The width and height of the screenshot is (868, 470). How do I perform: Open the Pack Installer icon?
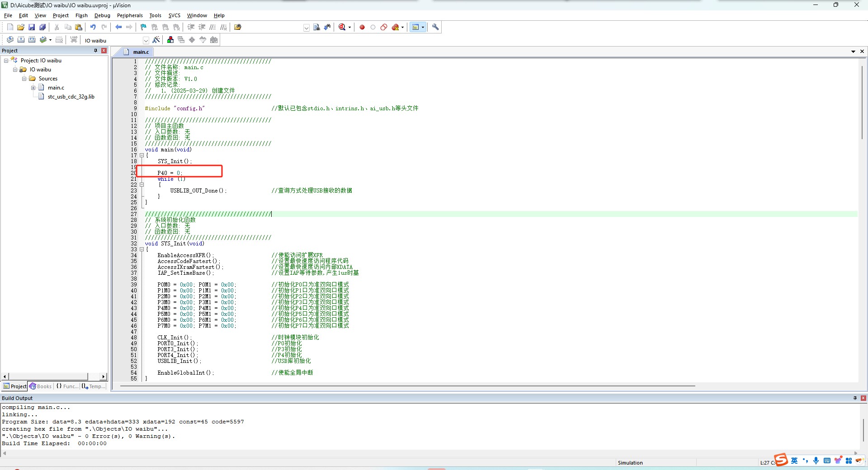214,40
